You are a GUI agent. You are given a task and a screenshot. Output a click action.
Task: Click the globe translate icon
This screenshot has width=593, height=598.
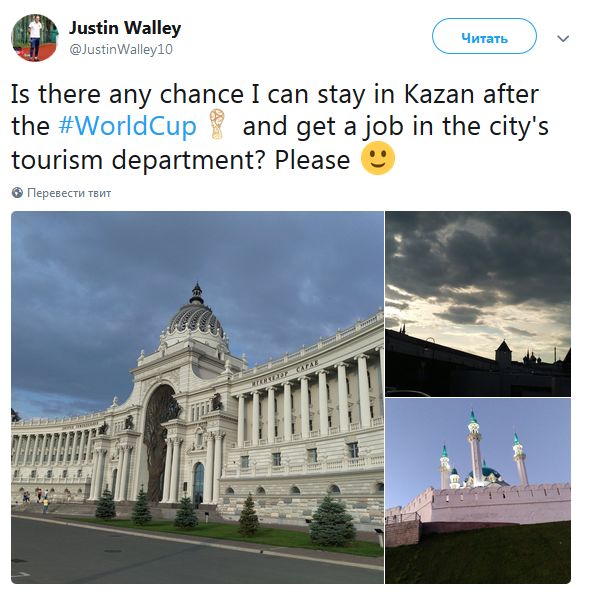click(17, 193)
